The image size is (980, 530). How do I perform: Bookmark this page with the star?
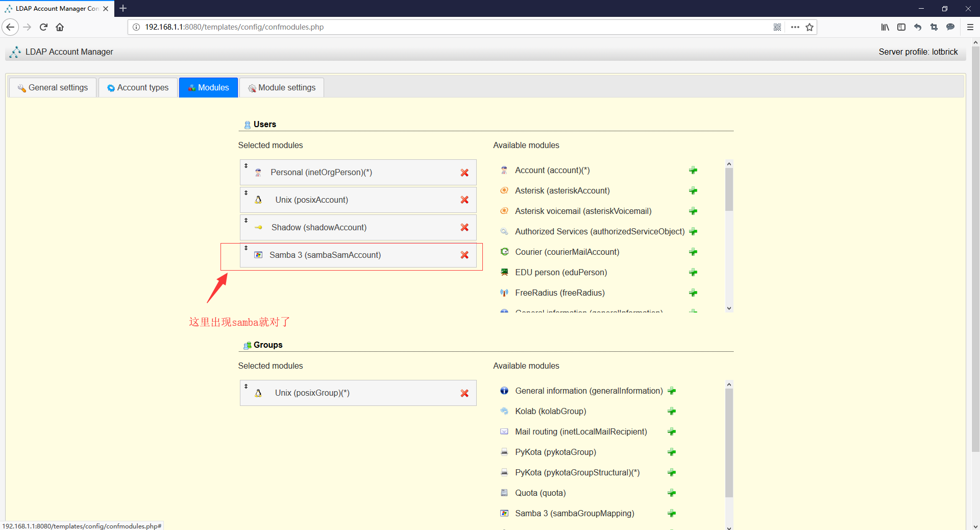810,27
